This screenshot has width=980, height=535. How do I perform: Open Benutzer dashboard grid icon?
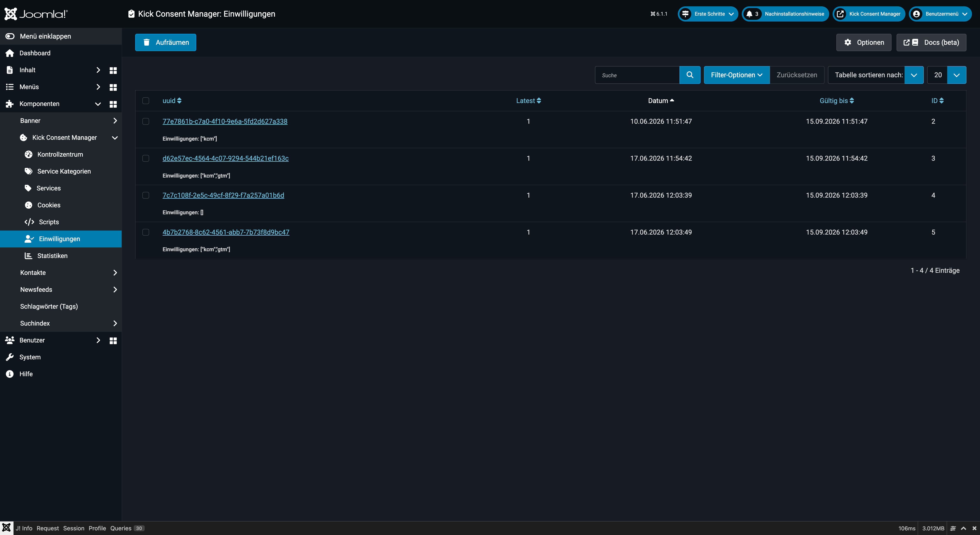[113, 341]
